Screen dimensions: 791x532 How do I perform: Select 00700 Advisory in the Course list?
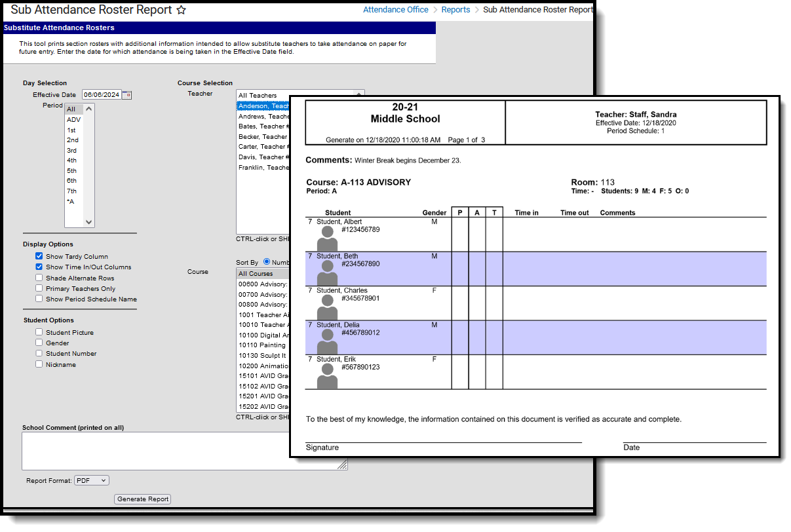click(x=263, y=294)
